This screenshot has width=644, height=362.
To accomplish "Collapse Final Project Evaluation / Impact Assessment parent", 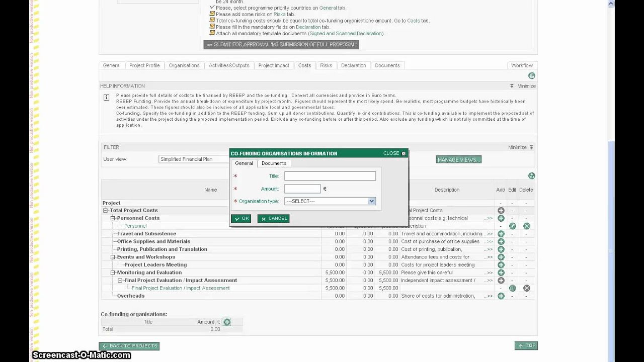I will pos(120,281).
